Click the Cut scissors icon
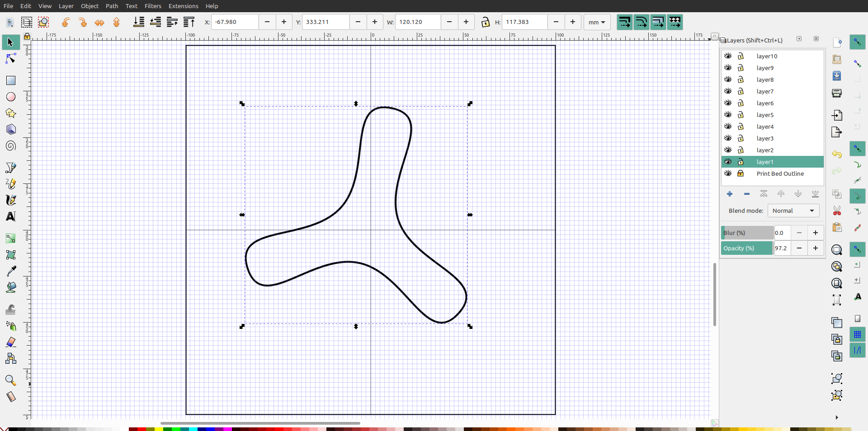Screen dimensions: 868x431 pos(837,211)
